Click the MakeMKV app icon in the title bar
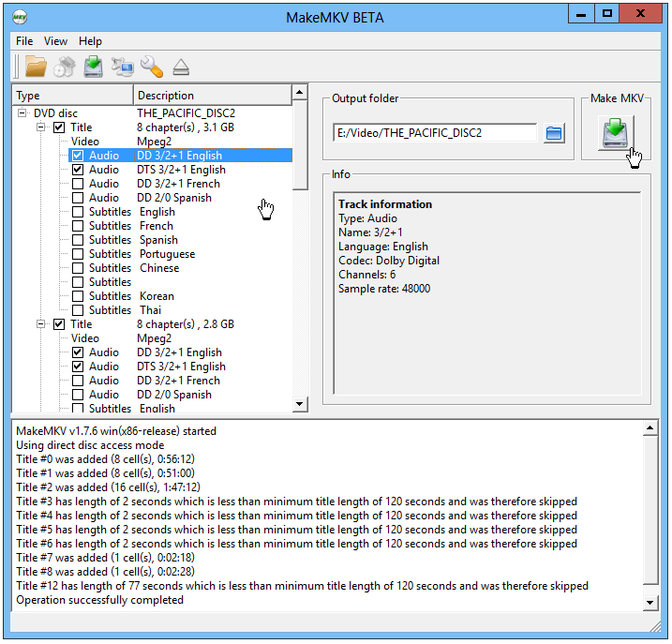 20,17
